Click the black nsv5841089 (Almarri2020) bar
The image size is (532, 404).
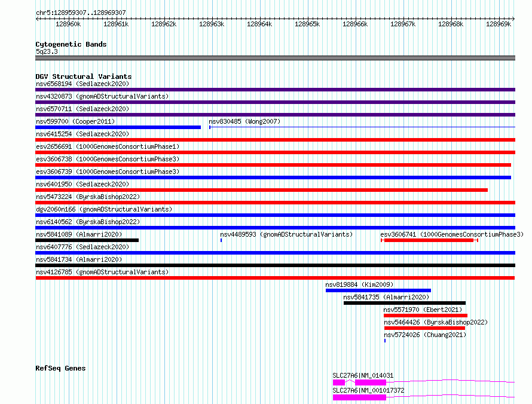(87, 240)
